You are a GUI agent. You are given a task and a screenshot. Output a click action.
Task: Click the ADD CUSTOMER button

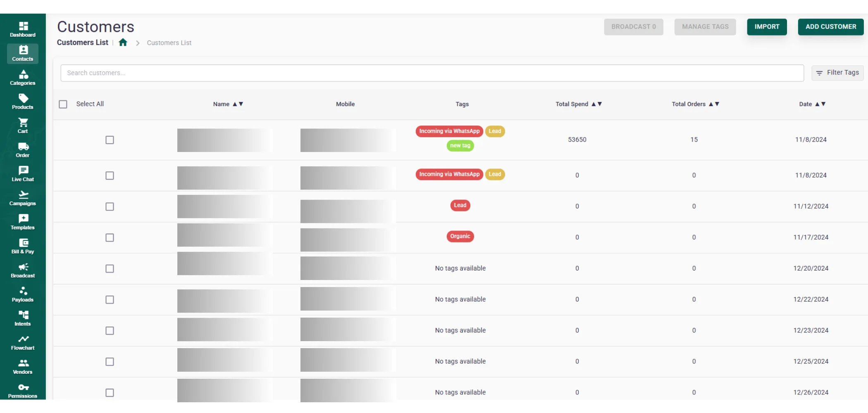[x=830, y=27]
